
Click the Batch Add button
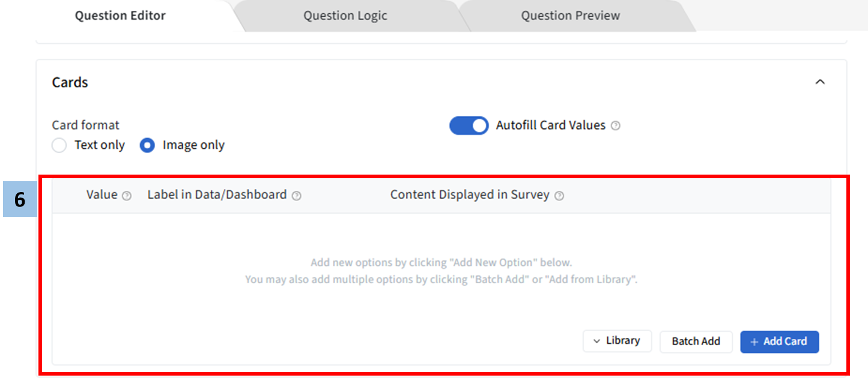coord(696,341)
